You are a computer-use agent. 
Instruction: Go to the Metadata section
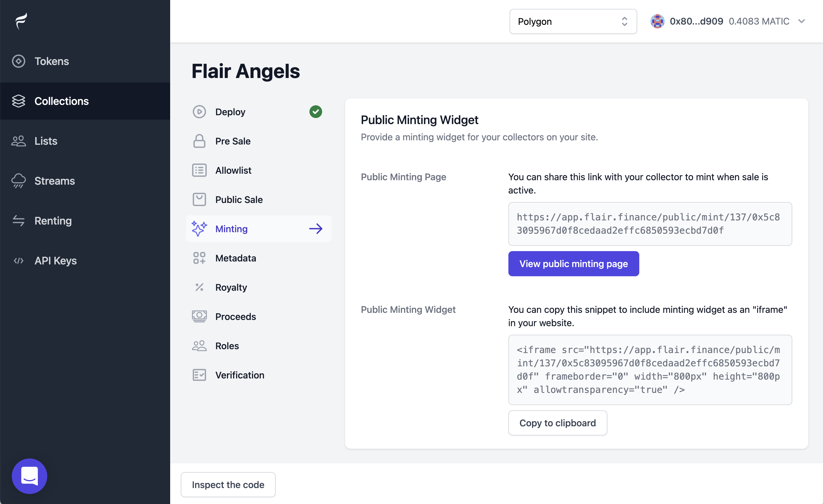pyautogui.click(x=259, y=258)
